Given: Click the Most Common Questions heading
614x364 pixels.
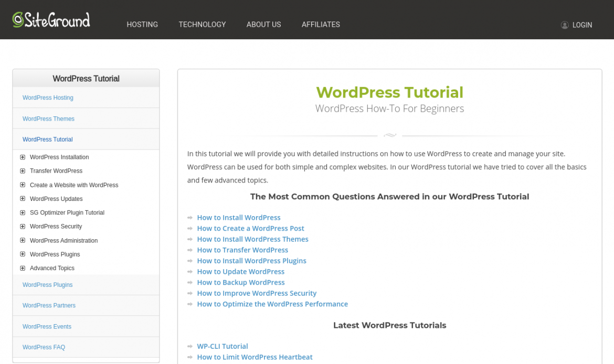Looking at the screenshot, I should pos(389,197).
